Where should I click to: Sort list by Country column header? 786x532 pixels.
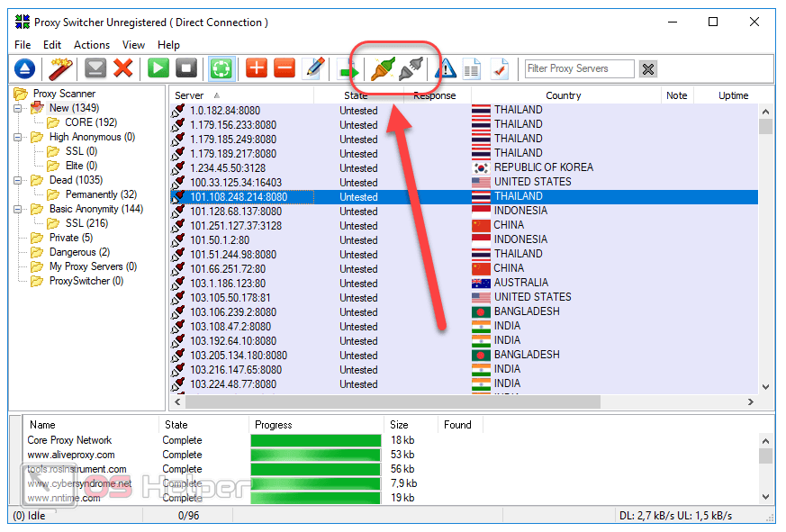tap(563, 95)
